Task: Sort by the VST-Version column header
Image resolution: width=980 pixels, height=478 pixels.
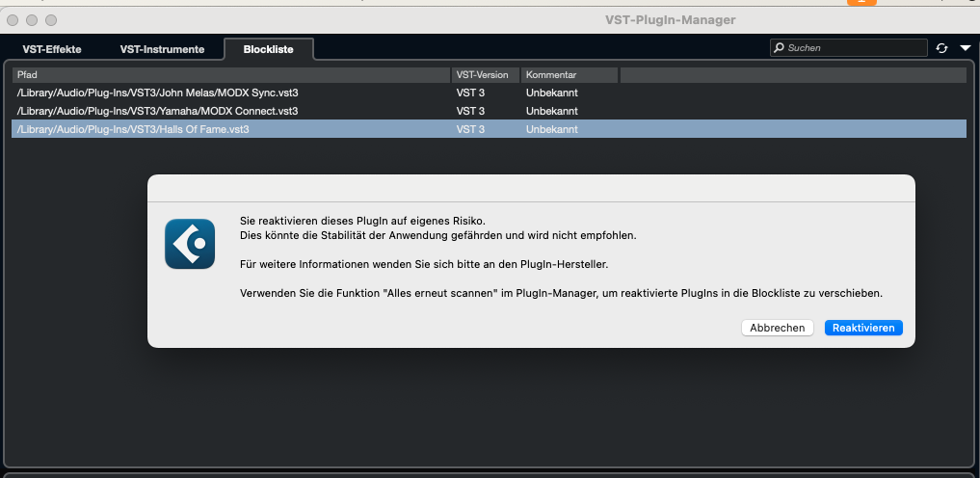Action: [486, 75]
